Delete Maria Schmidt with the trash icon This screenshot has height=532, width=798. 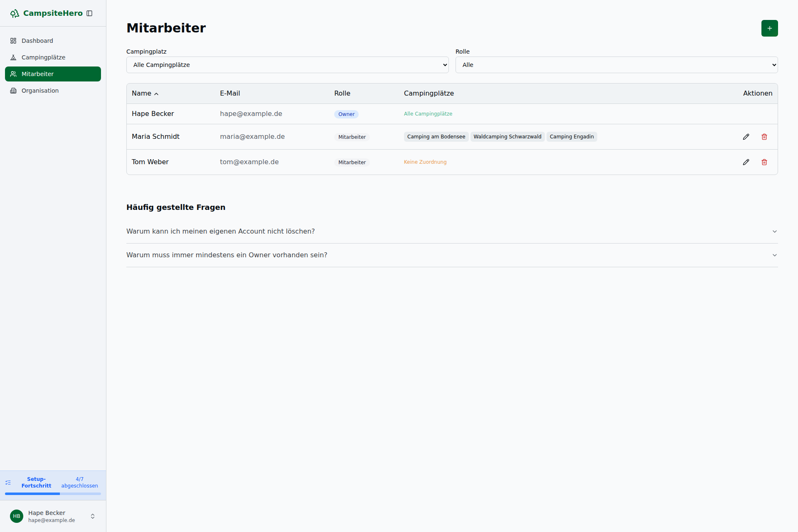click(x=764, y=137)
